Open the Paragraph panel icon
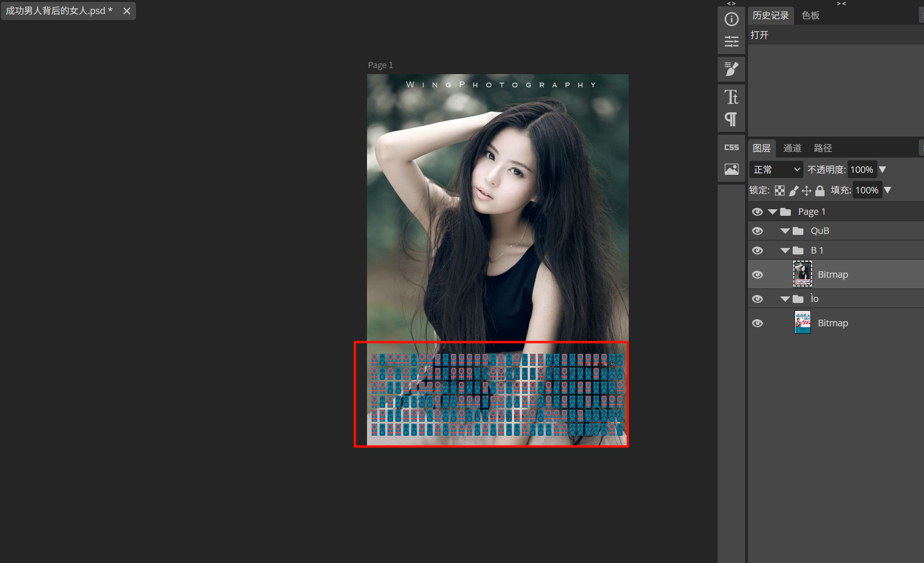The width and height of the screenshot is (924, 563). pyautogui.click(x=731, y=119)
